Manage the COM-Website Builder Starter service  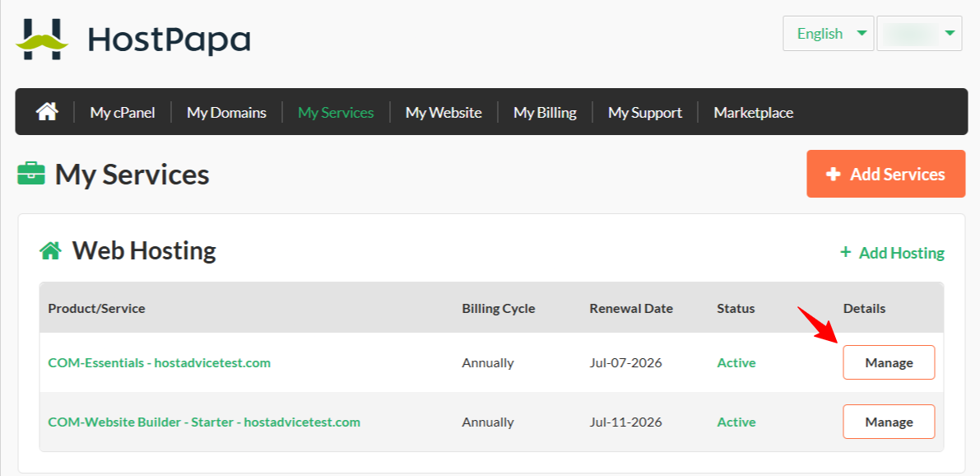[889, 422]
